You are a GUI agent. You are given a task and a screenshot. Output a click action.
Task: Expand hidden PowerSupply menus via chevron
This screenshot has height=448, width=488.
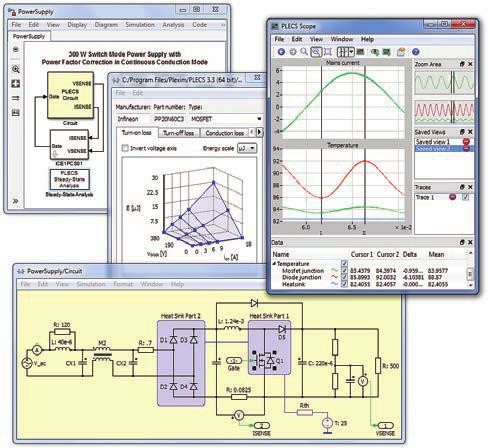[223, 25]
